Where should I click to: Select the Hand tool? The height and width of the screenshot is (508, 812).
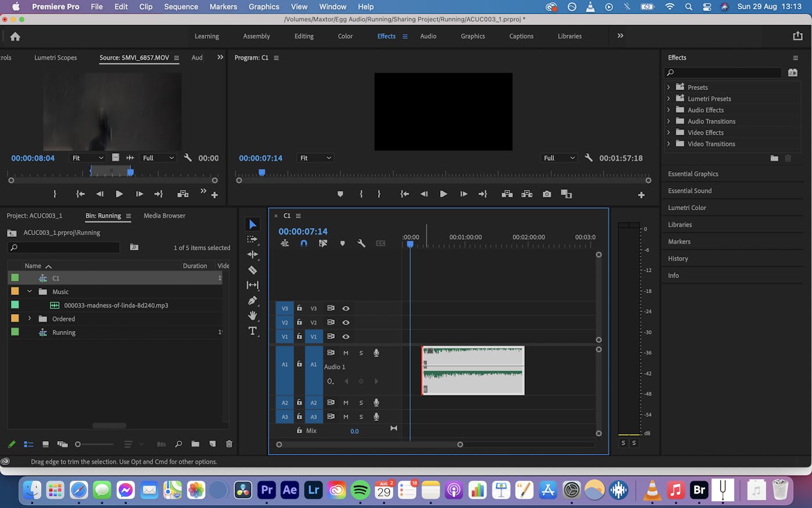[252, 315]
